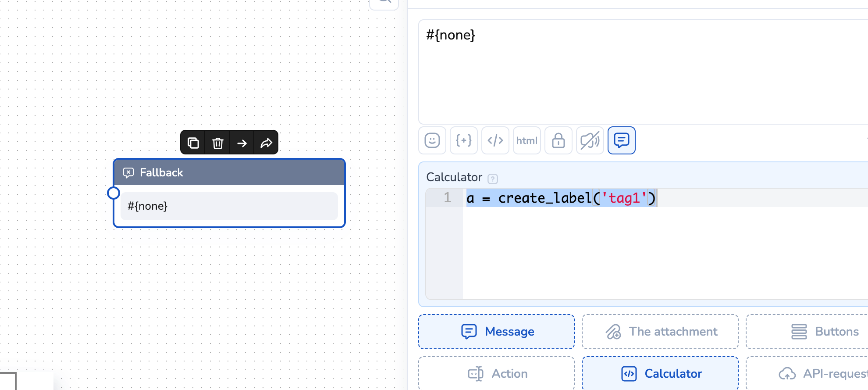Add a Buttons block

824,332
